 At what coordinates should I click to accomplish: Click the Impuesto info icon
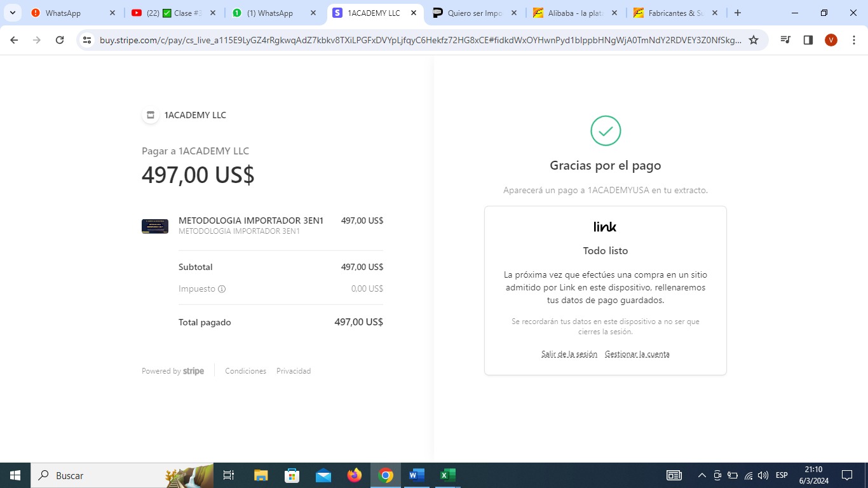click(x=222, y=288)
